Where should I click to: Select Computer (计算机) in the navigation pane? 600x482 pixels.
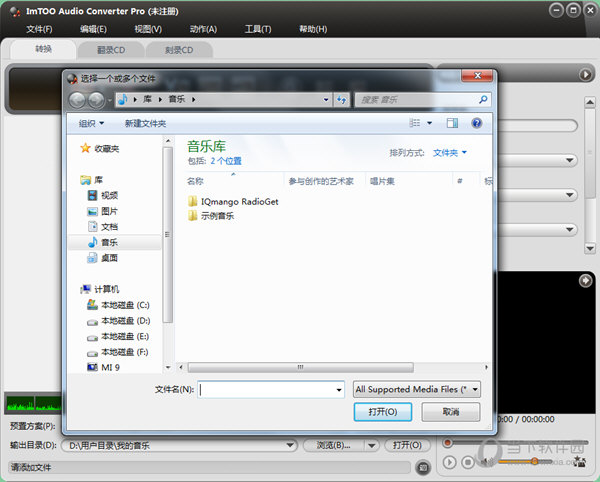point(100,289)
